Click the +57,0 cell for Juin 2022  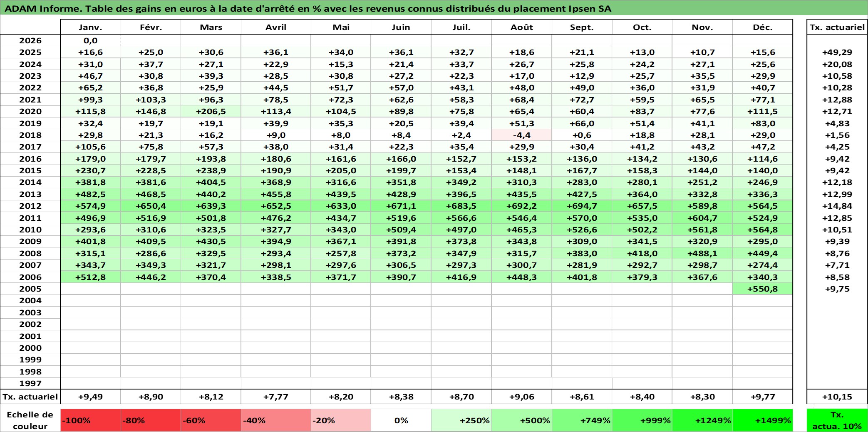[401, 87]
